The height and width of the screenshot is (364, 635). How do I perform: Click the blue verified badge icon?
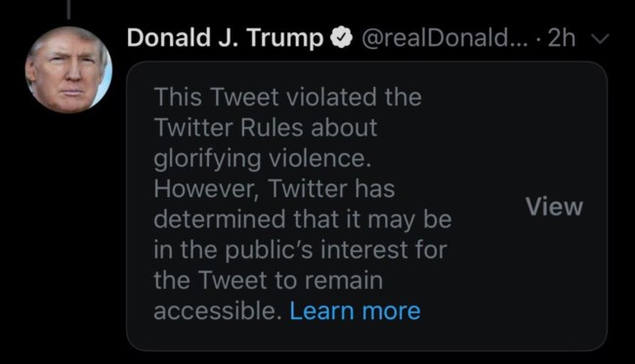click(341, 38)
